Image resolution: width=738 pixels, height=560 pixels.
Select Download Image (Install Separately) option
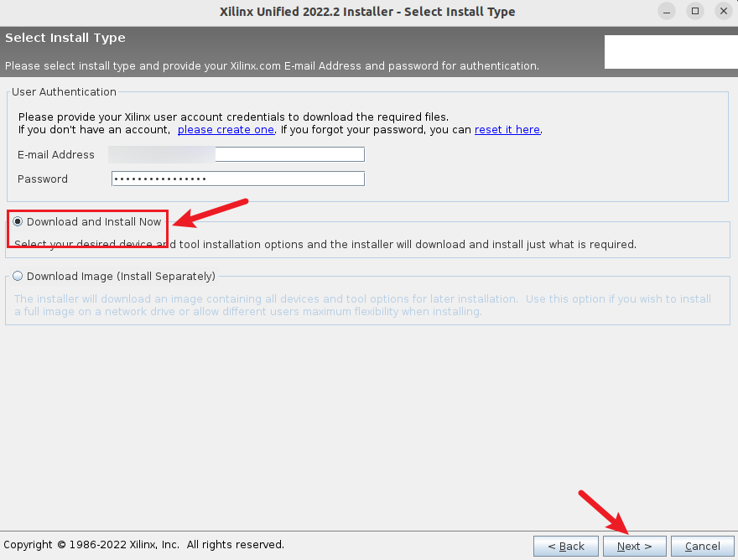(x=18, y=276)
